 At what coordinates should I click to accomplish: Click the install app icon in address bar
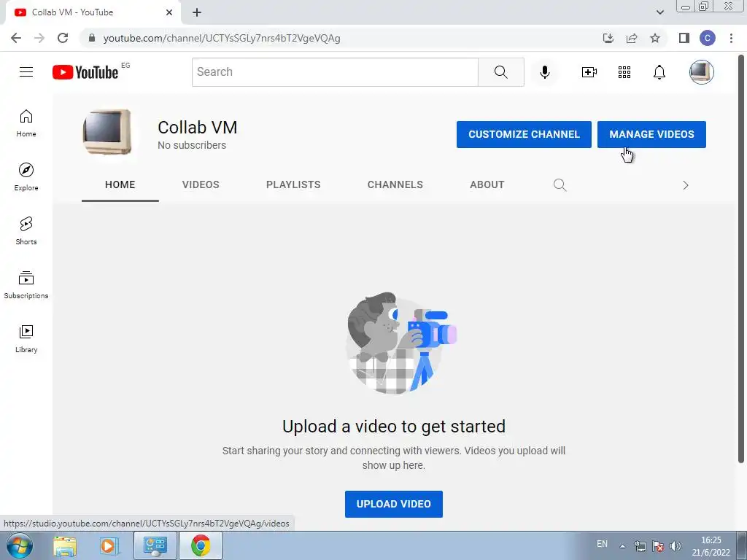click(608, 38)
